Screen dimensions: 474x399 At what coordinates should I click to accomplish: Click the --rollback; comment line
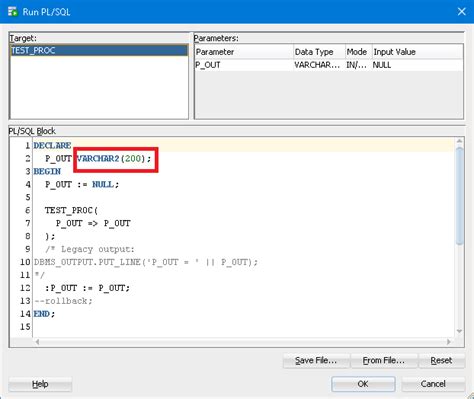coord(63,301)
